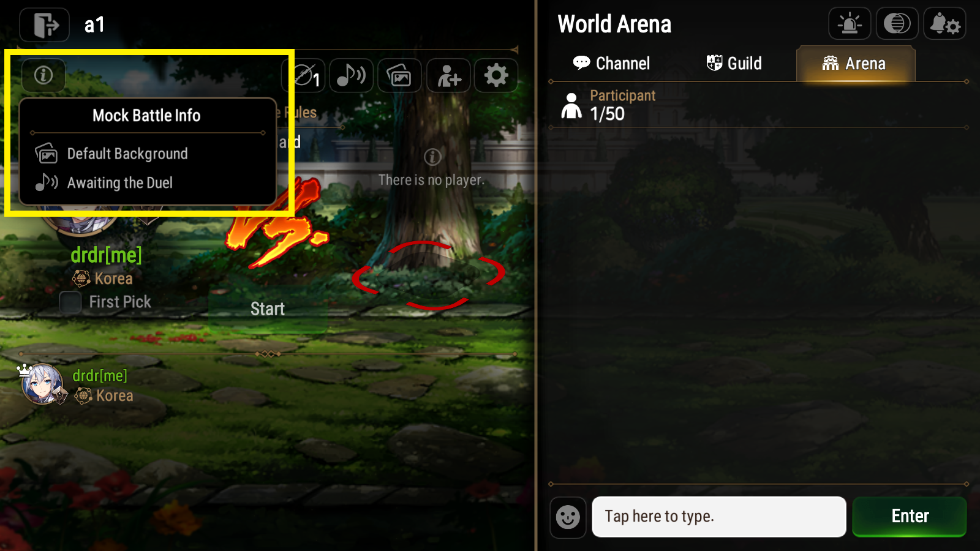Switch to the Channel chat tab
The height and width of the screenshot is (551, 980).
pos(611,63)
